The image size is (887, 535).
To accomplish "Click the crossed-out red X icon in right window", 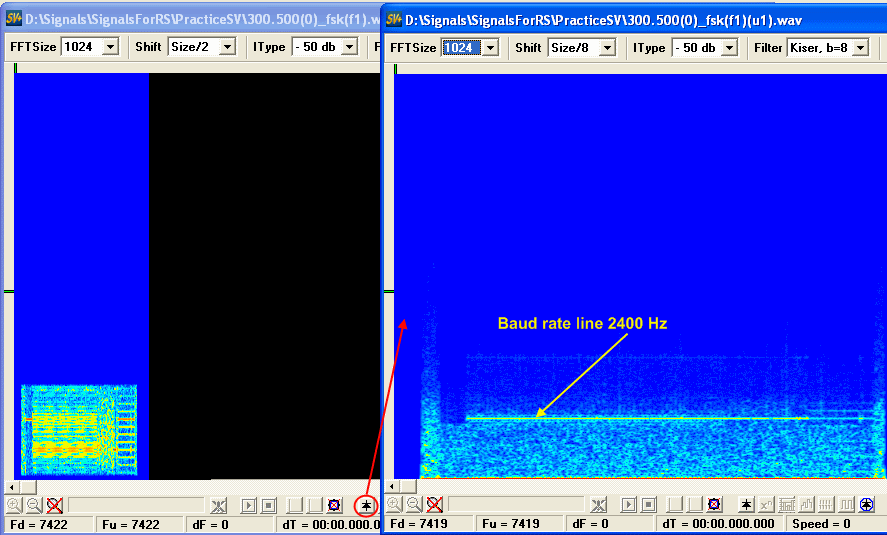I will click(434, 505).
